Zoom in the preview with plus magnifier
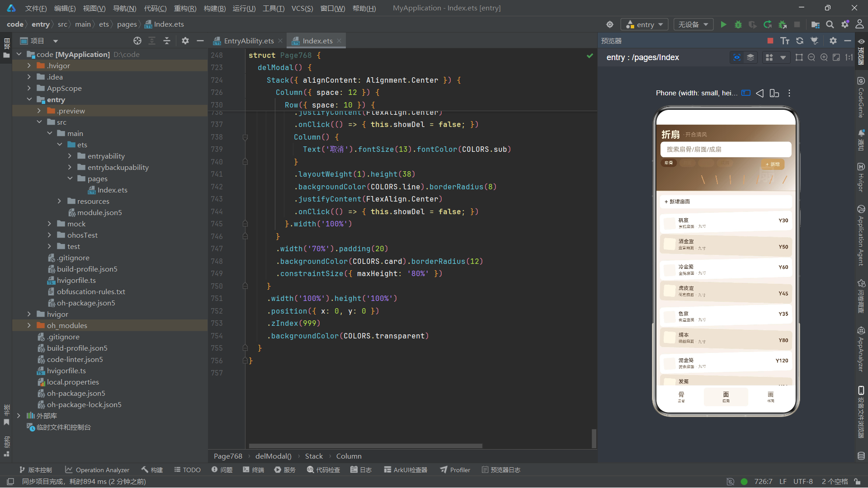The height and width of the screenshot is (488, 868). [824, 57]
